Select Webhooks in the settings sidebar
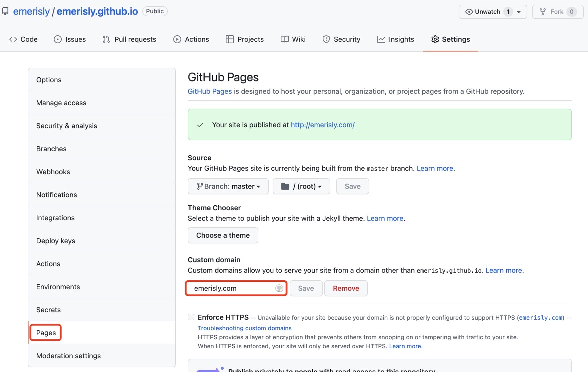The height and width of the screenshot is (372, 588). (53, 172)
